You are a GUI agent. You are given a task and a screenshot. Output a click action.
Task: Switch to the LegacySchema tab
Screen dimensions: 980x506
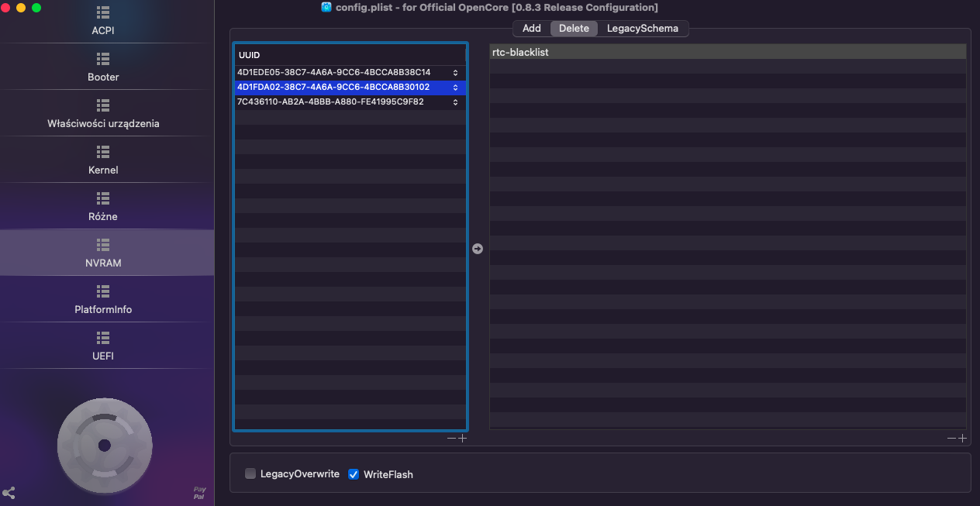coord(643,29)
